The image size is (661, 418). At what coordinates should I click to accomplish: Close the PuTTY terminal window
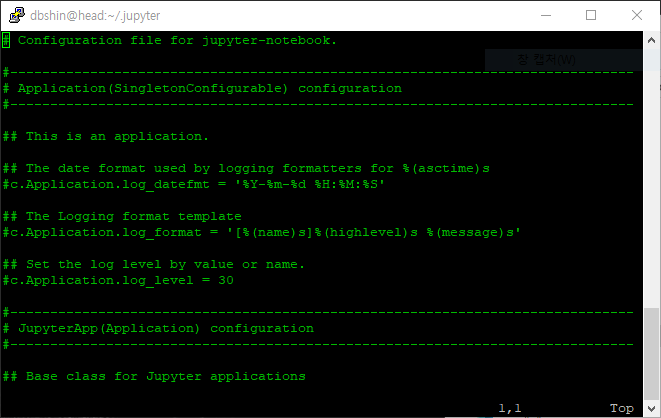[x=637, y=15]
